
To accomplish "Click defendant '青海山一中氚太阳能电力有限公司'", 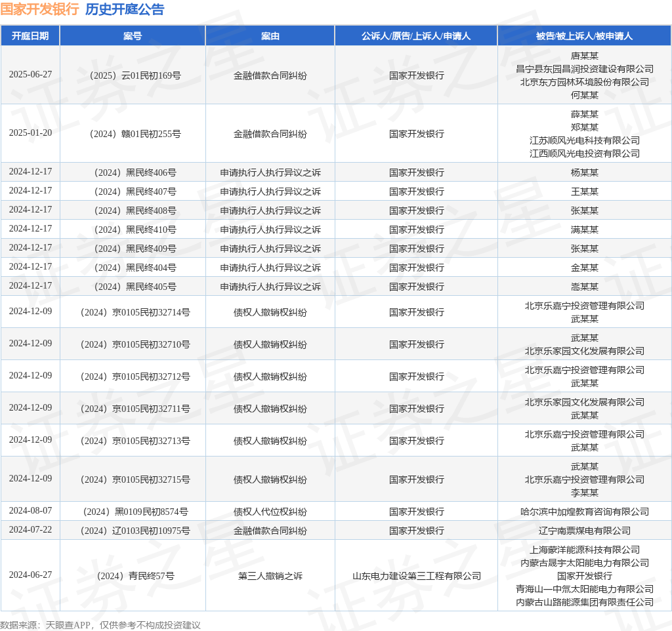I will click(x=585, y=589).
